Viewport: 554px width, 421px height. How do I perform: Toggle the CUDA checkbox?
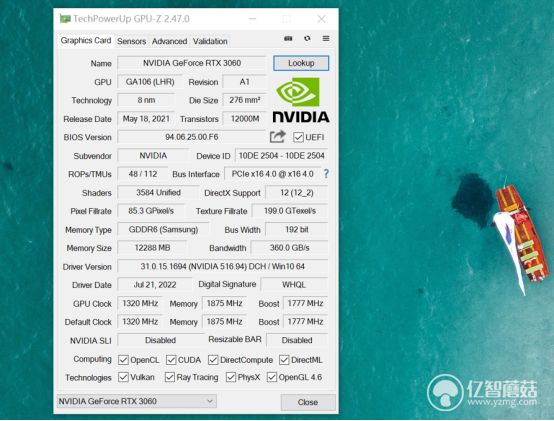[171, 360]
